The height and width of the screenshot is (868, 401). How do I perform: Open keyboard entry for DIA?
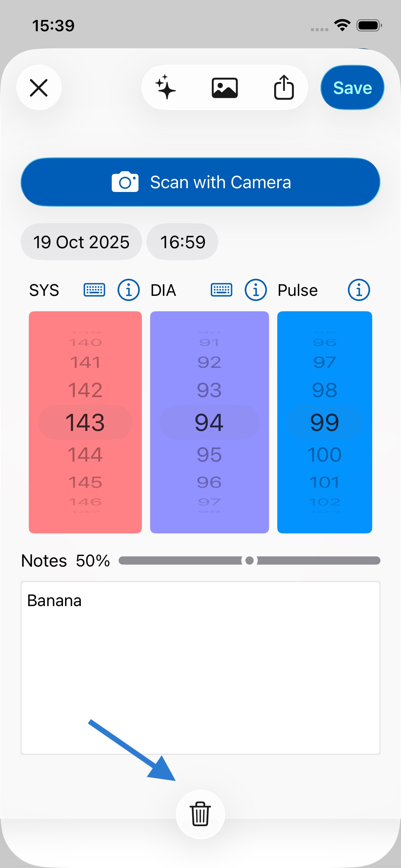(221, 290)
